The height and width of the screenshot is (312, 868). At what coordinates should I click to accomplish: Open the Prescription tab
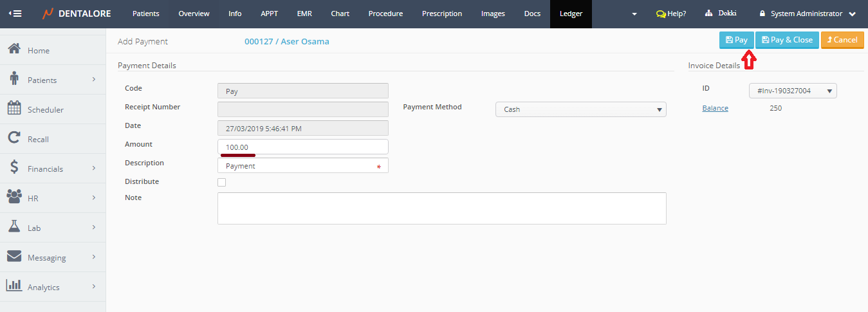tap(441, 14)
